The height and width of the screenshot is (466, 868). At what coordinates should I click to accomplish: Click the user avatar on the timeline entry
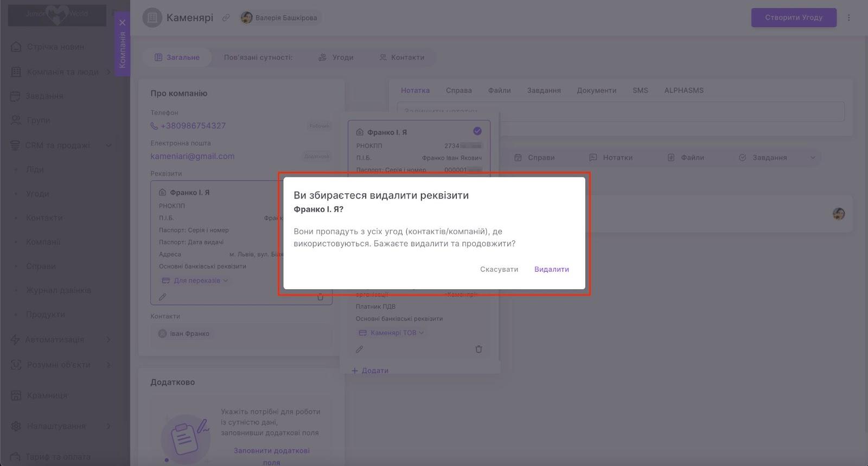839,214
